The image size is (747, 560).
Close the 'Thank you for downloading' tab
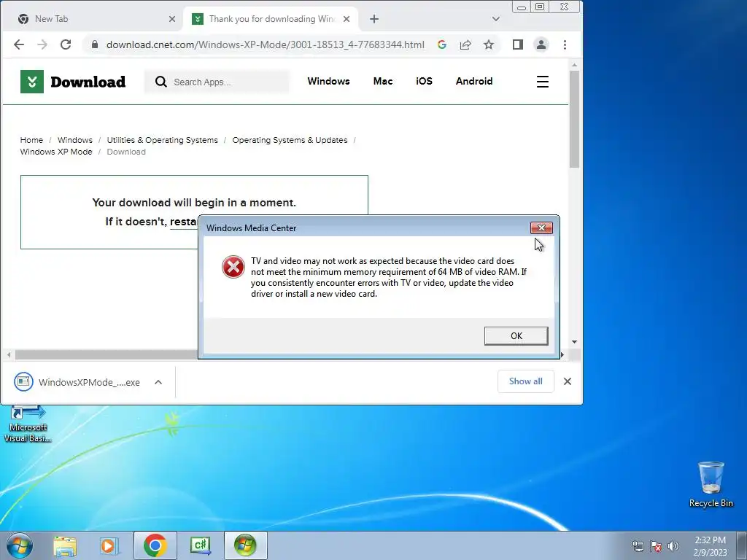point(347,19)
